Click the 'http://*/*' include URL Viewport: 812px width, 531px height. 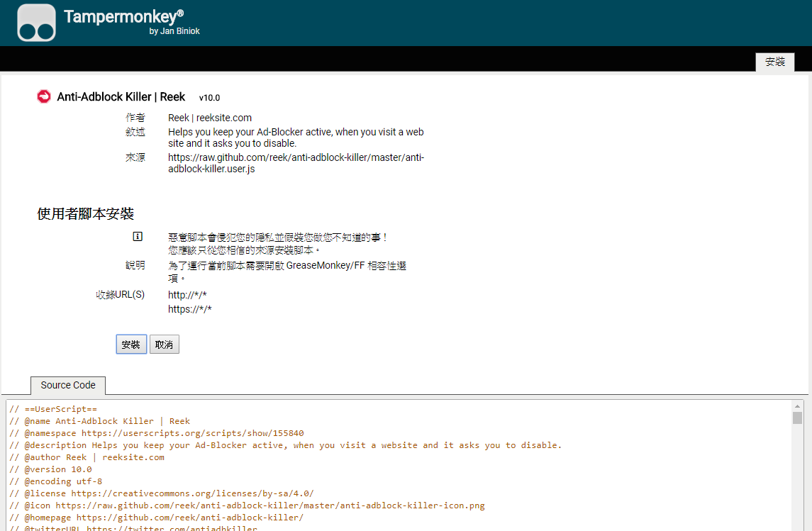187,295
